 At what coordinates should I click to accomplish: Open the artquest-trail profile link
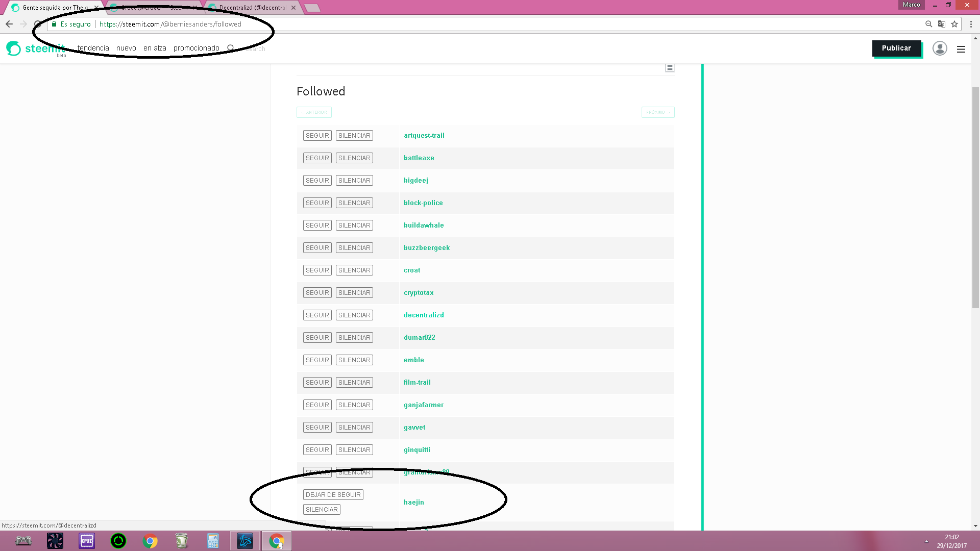tap(424, 136)
